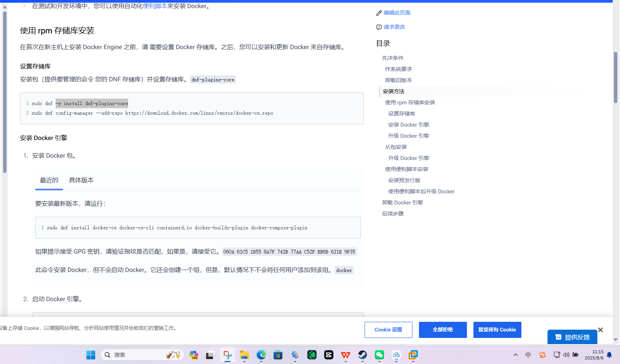The width and height of the screenshot is (620, 364).
Task: Open the VMware-style orange-blue taskbar icon
Action: 413,355
